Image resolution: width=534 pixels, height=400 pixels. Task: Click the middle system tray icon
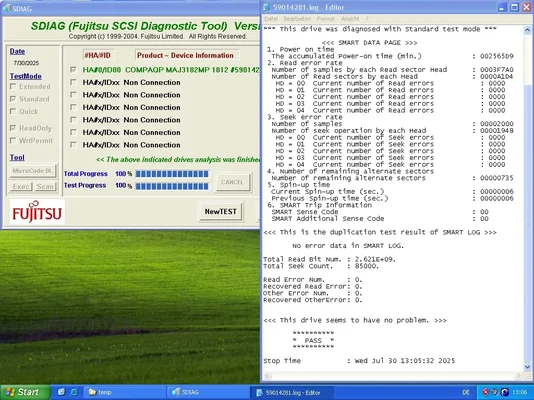(495, 392)
